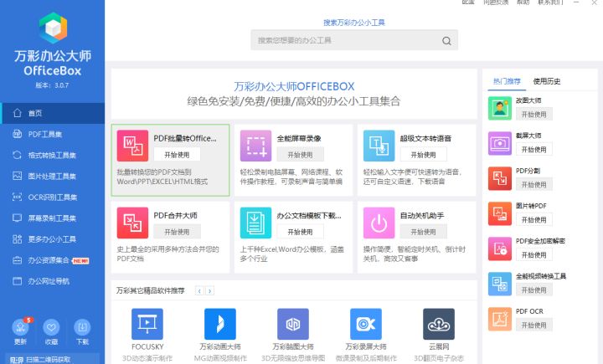Open 屏幕录制工具集 in the sidebar
Viewport: 603px width, 364px height.
52,218
